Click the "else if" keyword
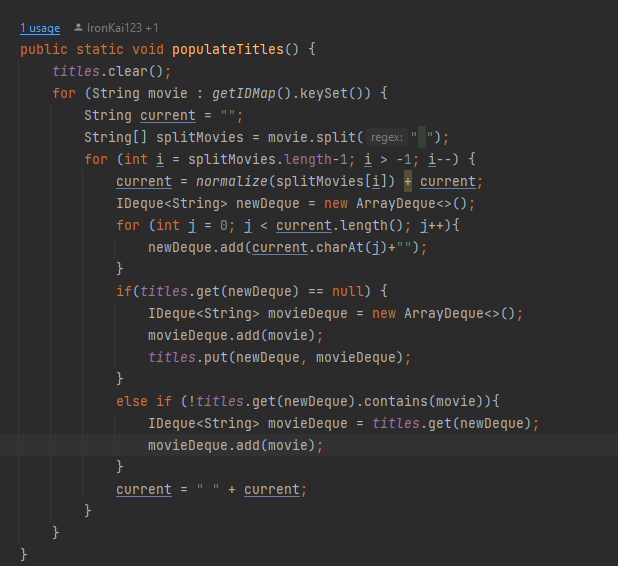Image resolution: width=618 pixels, height=566 pixels. [144, 401]
